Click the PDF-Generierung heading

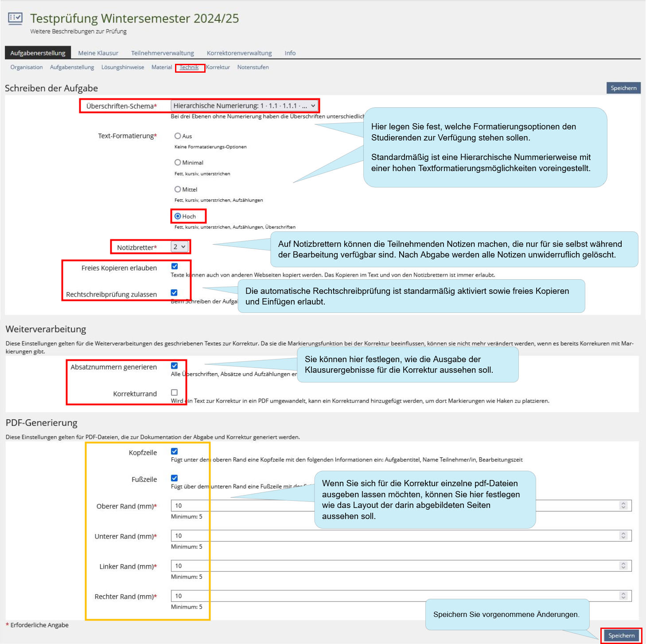[x=42, y=423]
